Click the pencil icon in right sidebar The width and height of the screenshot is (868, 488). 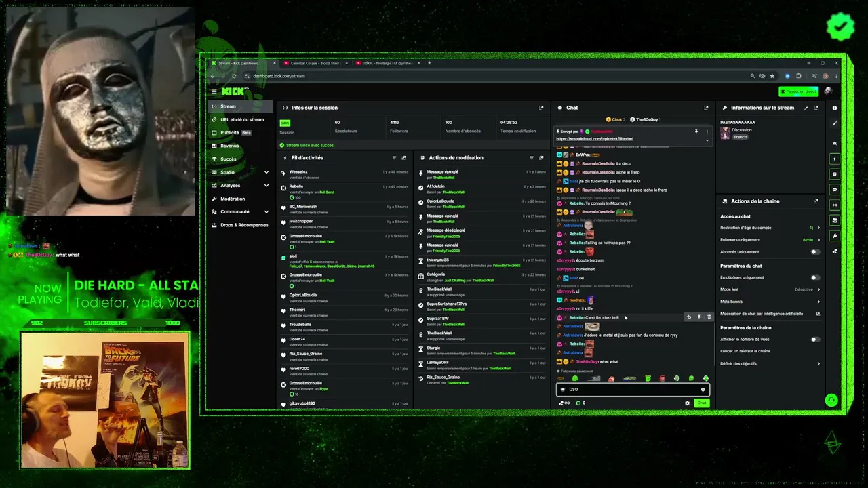[x=835, y=123]
